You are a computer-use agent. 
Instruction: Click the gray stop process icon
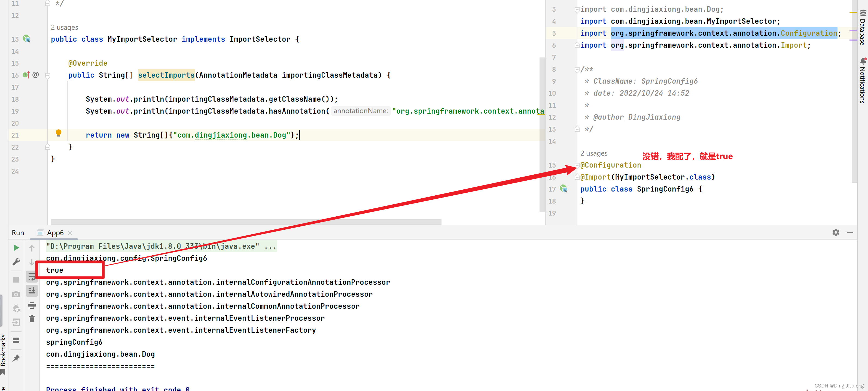tap(16, 280)
